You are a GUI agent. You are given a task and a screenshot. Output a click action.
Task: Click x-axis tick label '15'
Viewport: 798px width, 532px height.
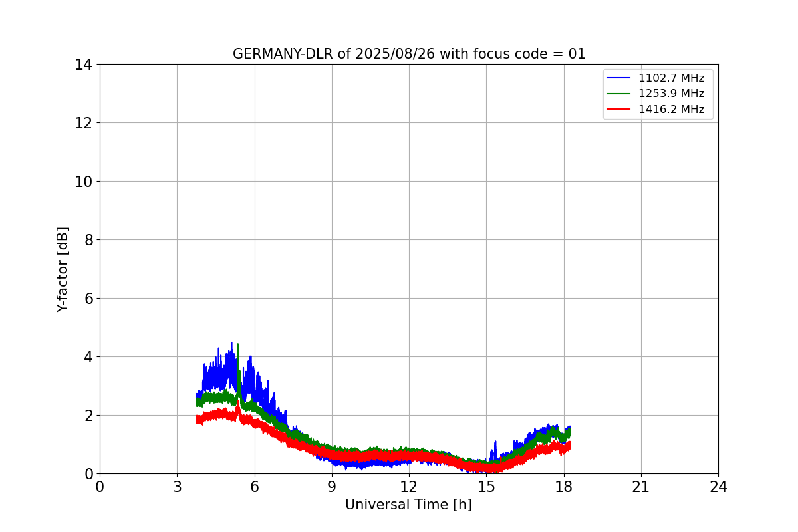tap(486, 487)
